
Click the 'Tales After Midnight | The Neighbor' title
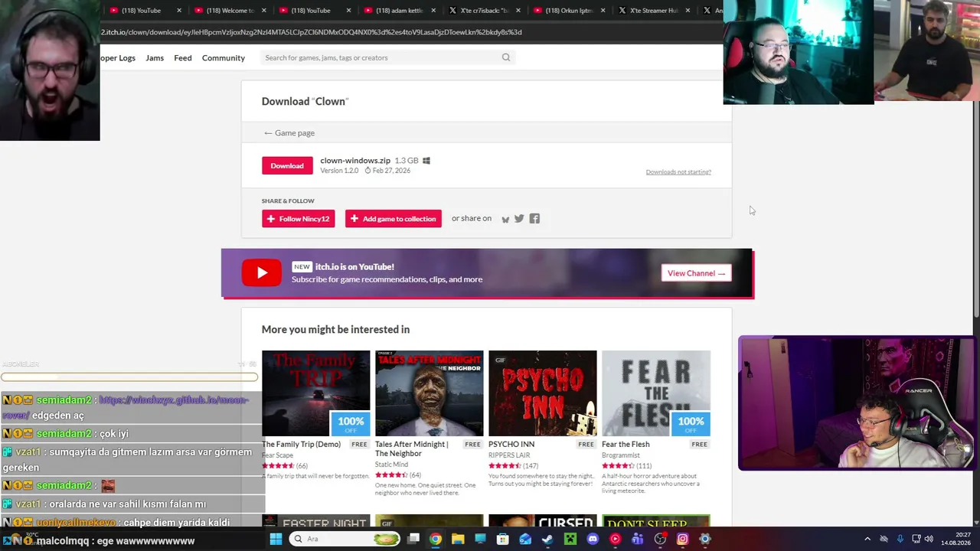[412, 448]
